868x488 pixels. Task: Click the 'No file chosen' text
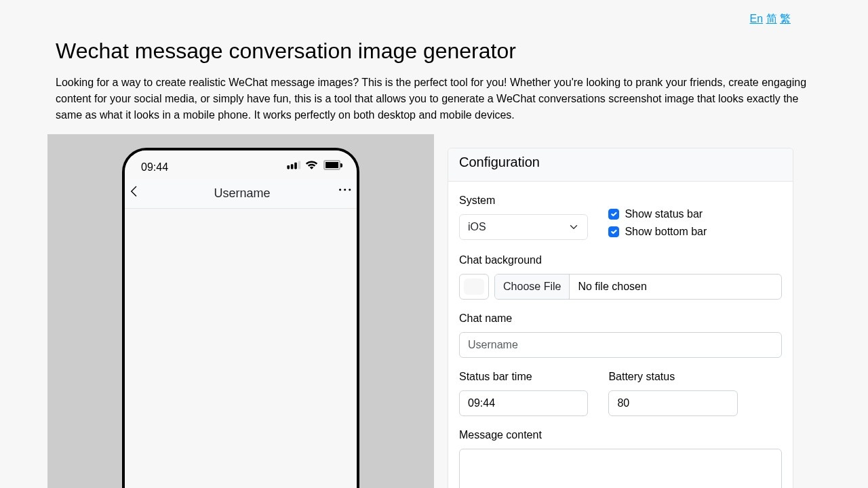point(612,287)
